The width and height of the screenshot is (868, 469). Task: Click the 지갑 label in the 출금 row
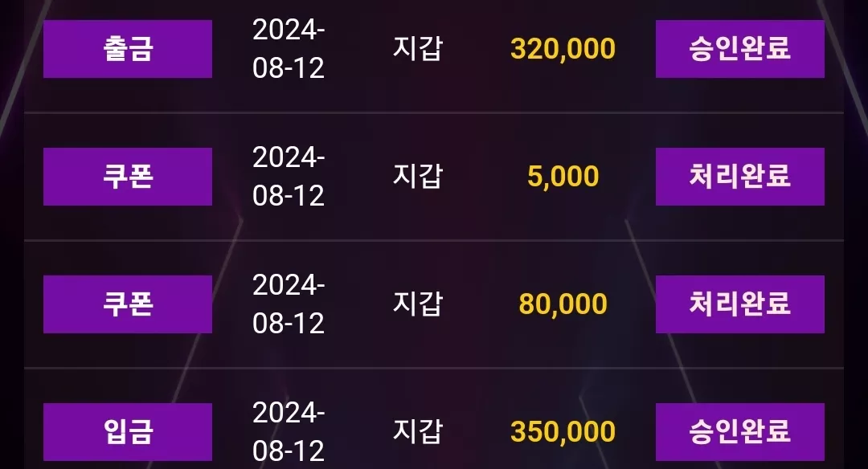point(418,48)
